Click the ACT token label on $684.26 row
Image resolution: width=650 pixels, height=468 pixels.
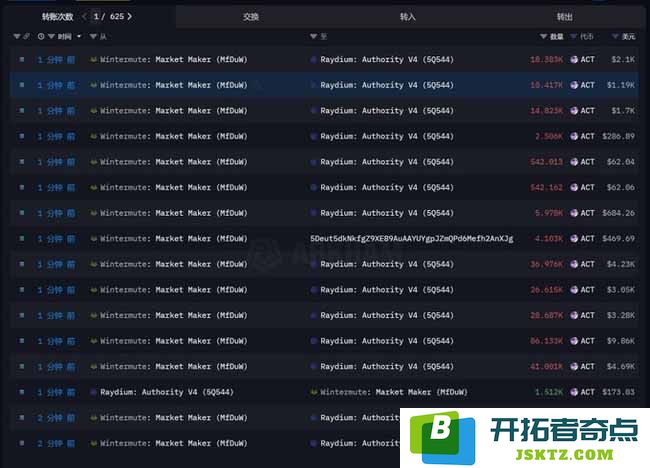click(x=587, y=213)
